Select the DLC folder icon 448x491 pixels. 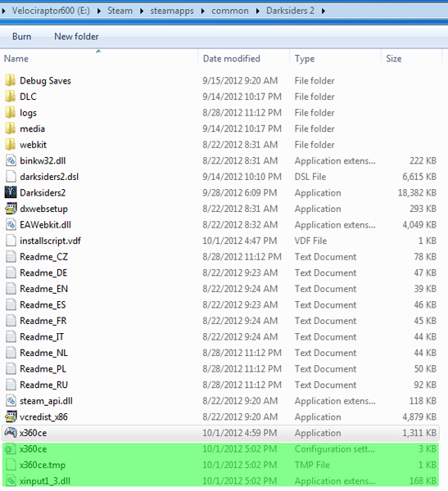[x=11, y=97]
